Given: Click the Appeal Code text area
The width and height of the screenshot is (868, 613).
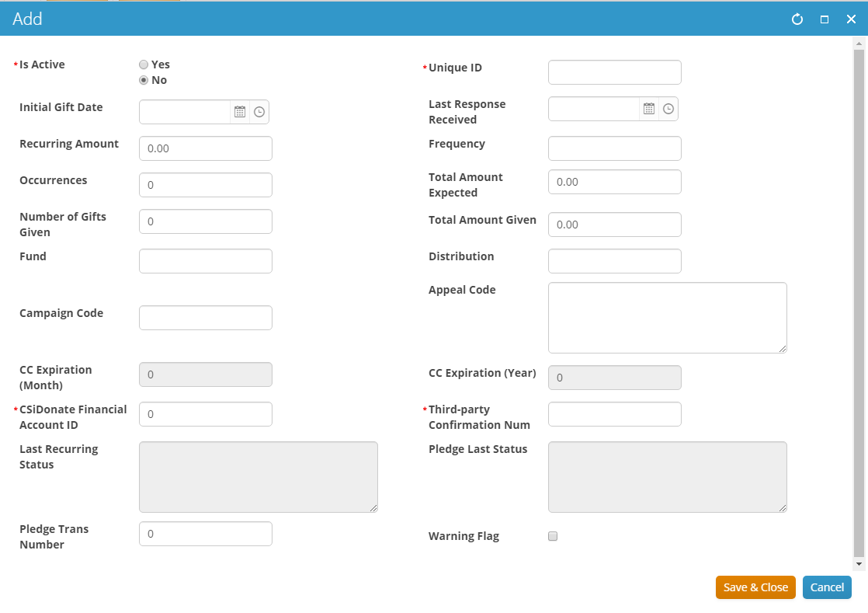Looking at the screenshot, I should coord(667,318).
